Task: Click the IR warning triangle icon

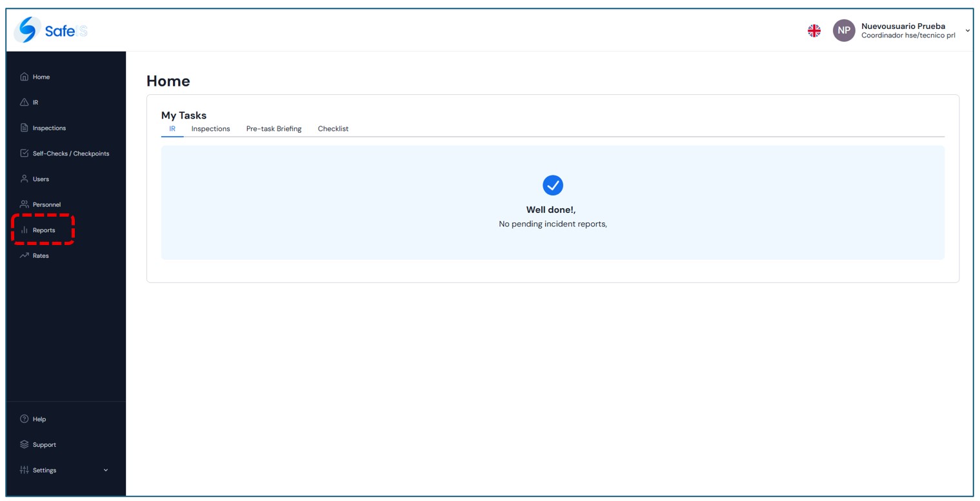Action: [25, 103]
